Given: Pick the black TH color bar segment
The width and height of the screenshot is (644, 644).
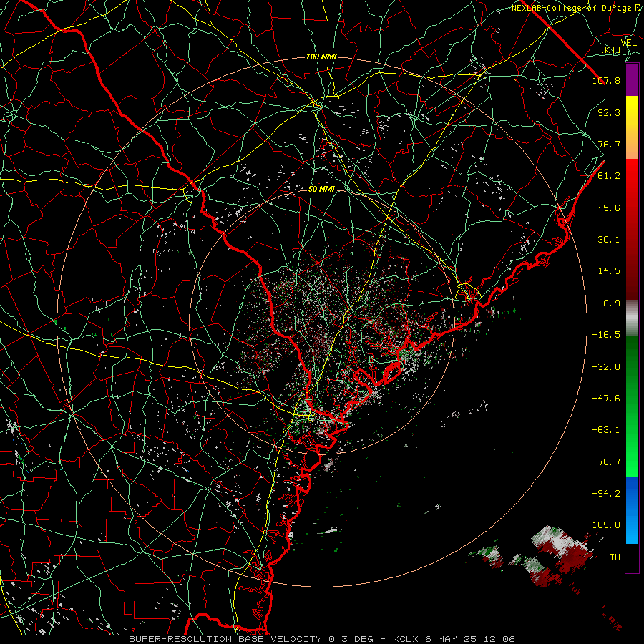Looking at the screenshot, I should [632, 558].
